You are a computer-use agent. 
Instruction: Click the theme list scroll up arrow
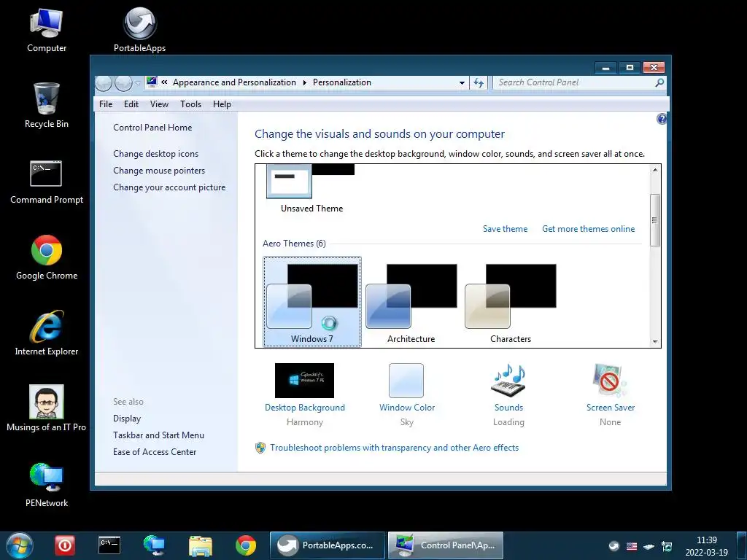pos(655,170)
